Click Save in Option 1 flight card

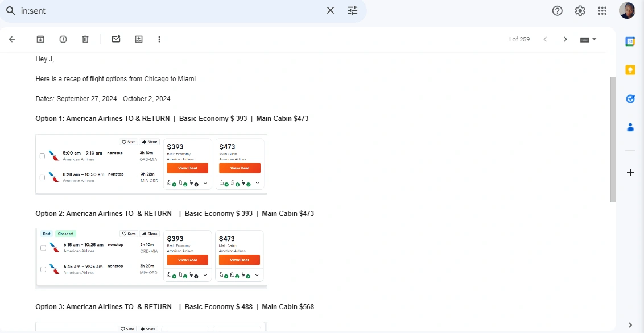click(x=129, y=142)
